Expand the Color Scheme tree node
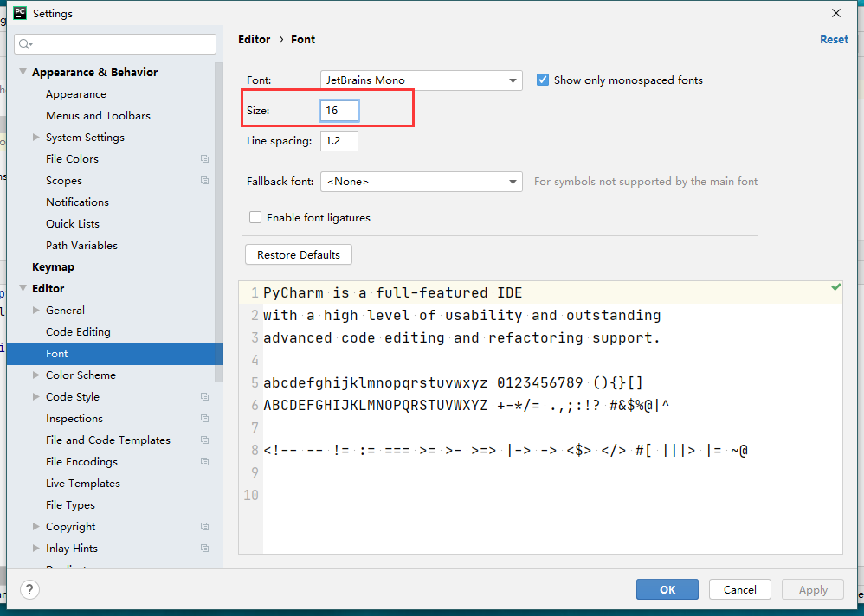The width and height of the screenshot is (864, 616). (35, 375)
